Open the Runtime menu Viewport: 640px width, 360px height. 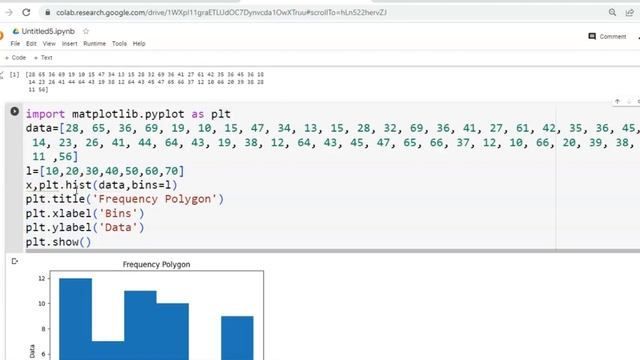(x=94, y=44)
